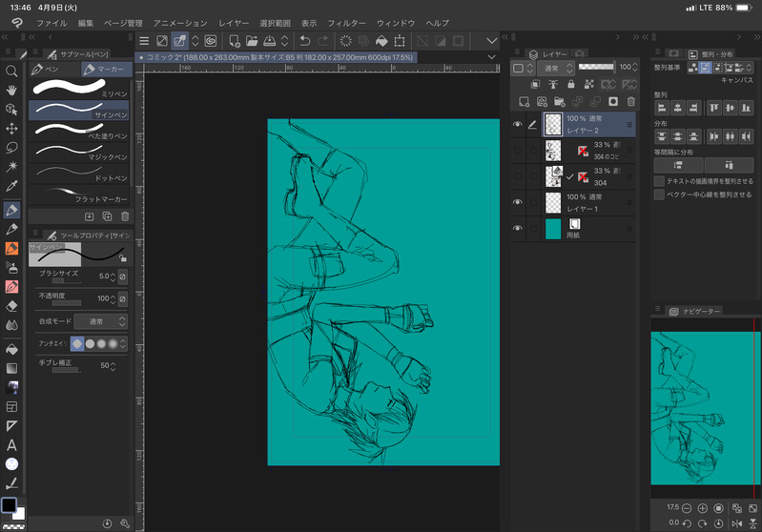Select the hand move tool
Screen dimensions: 762x532
tap(11, 90)
